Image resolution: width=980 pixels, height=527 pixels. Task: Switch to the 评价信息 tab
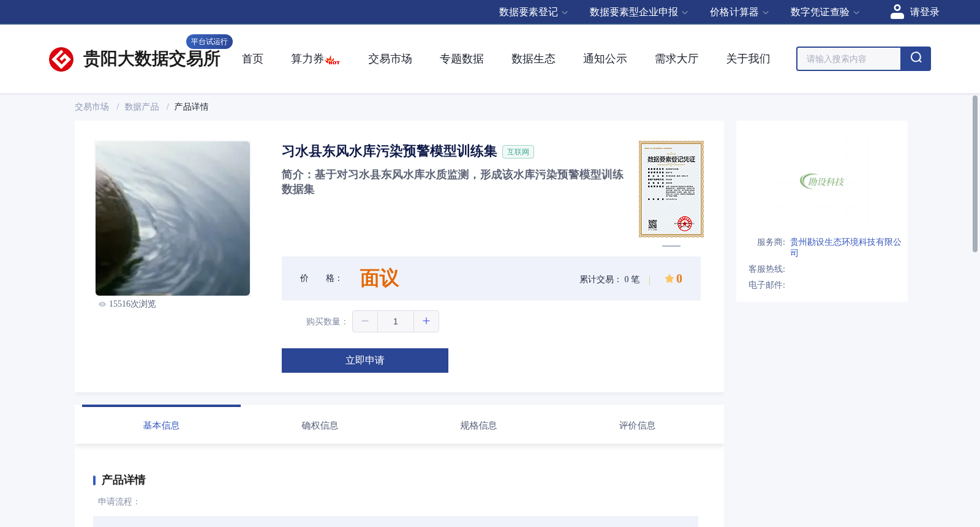637,425
